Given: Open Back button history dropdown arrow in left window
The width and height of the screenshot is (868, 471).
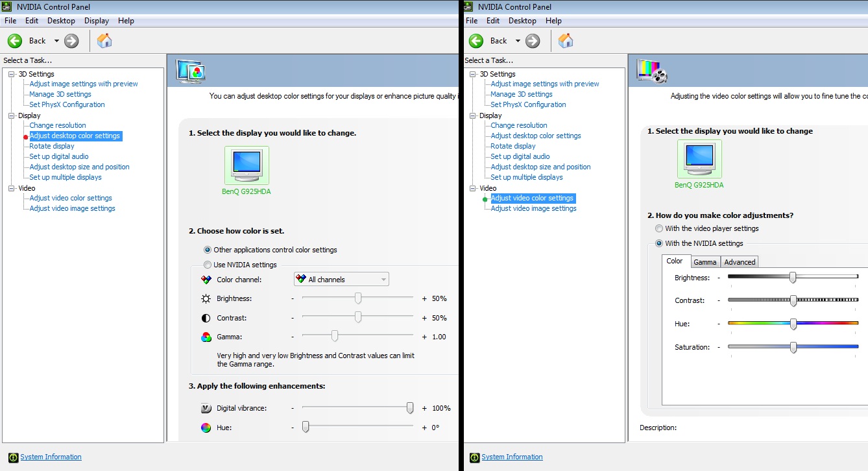Looking at the screenshot, I should (56, 41).
